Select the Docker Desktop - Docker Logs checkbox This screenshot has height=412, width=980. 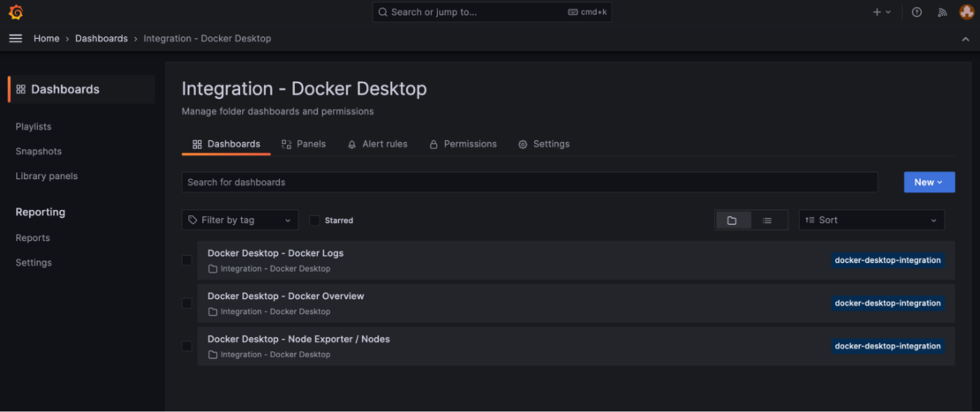tap(186, 260)
